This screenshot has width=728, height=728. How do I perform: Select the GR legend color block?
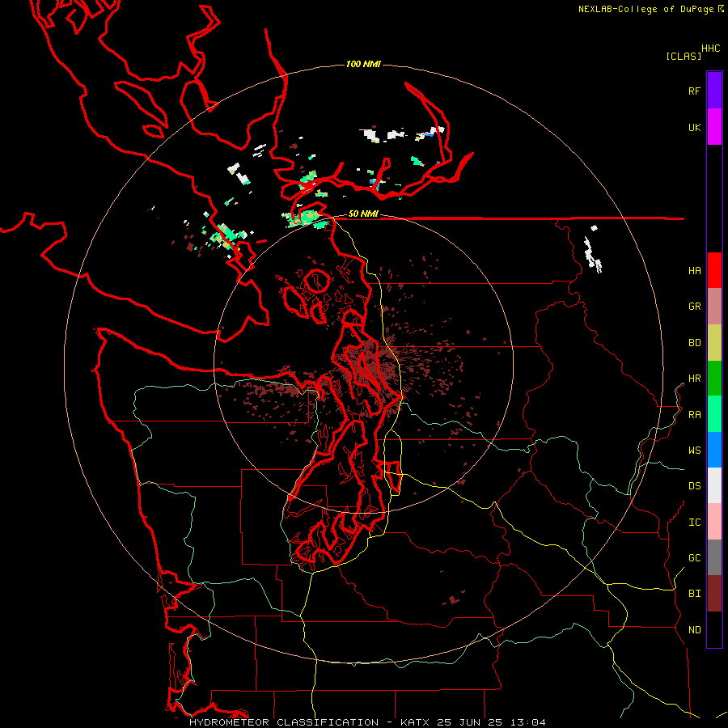point(714,307)
